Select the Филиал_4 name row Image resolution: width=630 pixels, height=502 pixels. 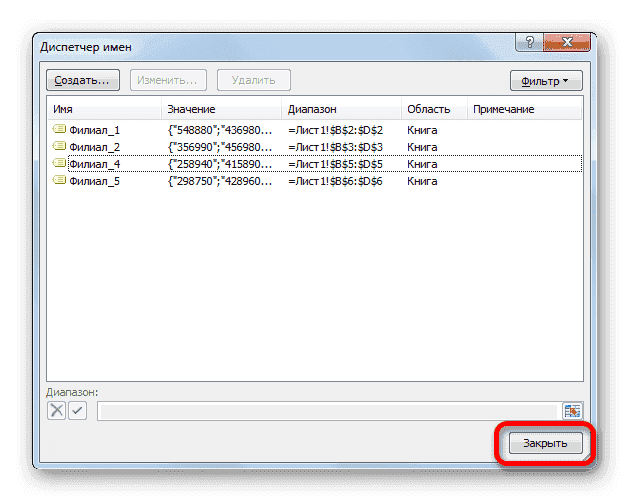315,164
